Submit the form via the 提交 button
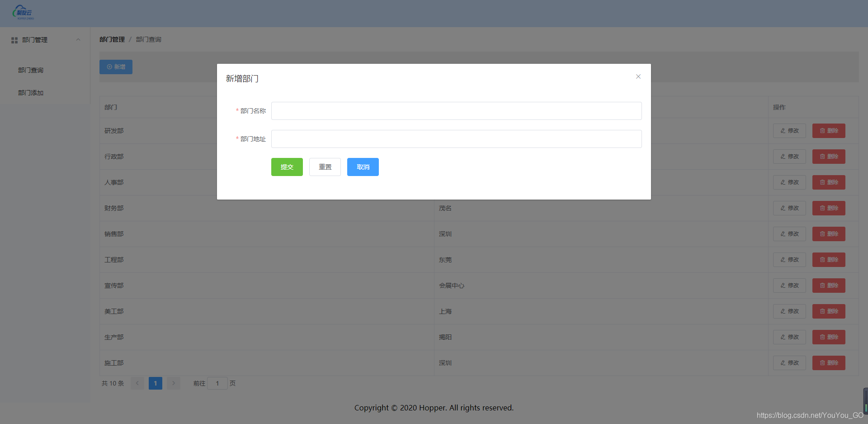The width and height of the screenshot is (868, 424). pos(287,167)
